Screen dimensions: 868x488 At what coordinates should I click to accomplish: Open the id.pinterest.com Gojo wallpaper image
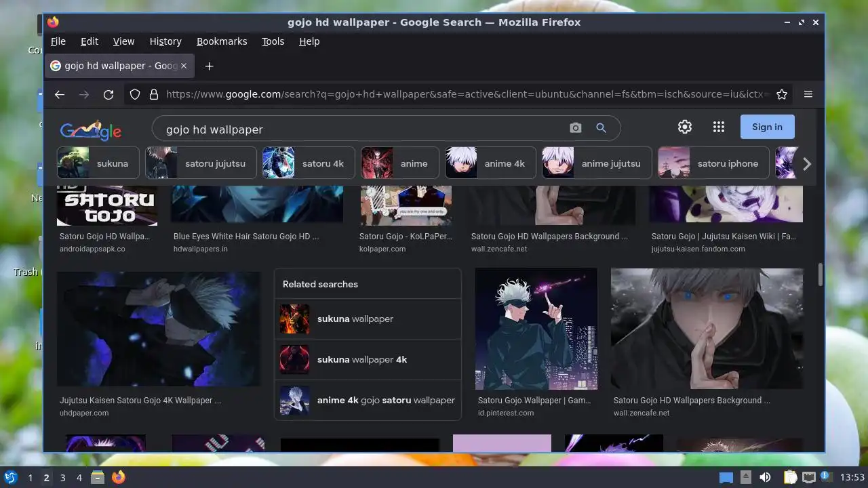536,329
